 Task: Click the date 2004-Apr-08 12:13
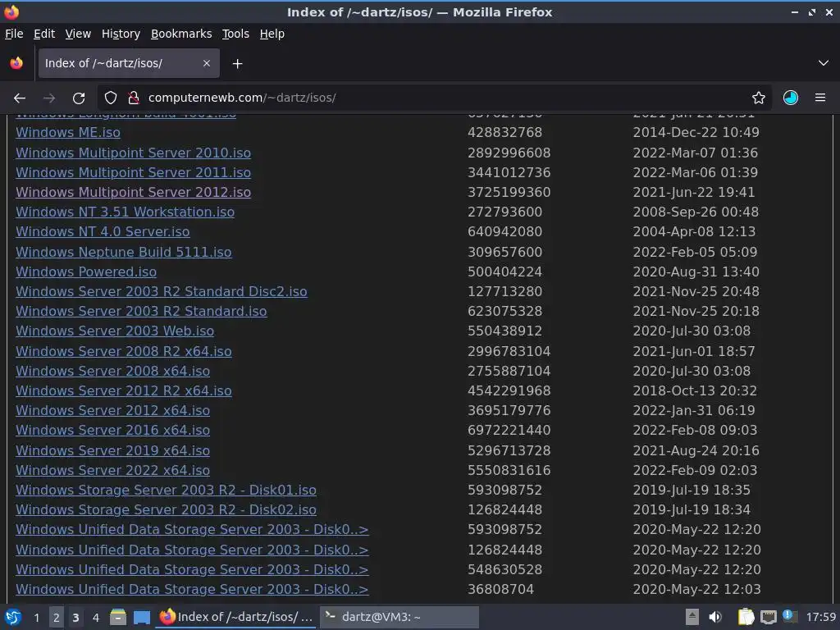[x=694, y=232]
